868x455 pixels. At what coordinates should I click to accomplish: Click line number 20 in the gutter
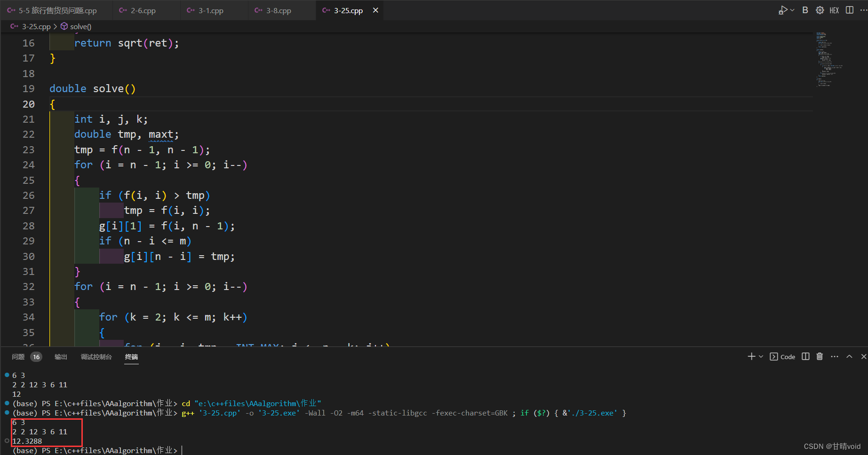coord(29,104)
